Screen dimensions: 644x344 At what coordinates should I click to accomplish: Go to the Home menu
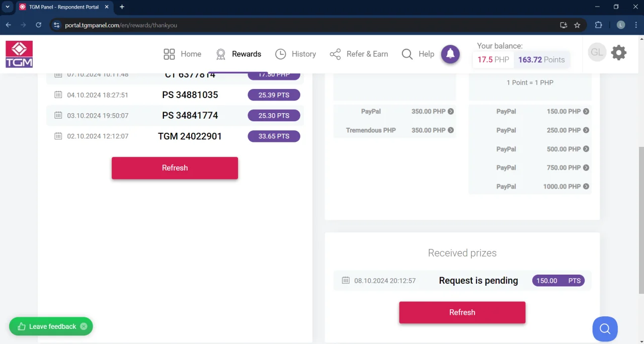(x=183, y=54)
